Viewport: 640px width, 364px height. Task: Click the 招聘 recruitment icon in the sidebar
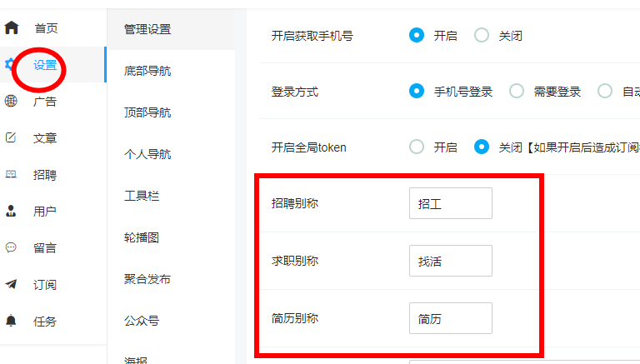coord(11,174)
